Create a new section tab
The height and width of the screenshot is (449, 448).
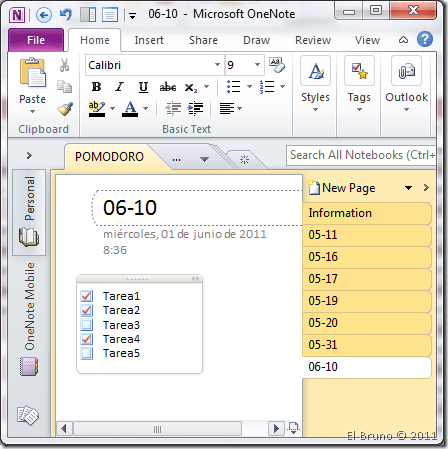(244, 160)
